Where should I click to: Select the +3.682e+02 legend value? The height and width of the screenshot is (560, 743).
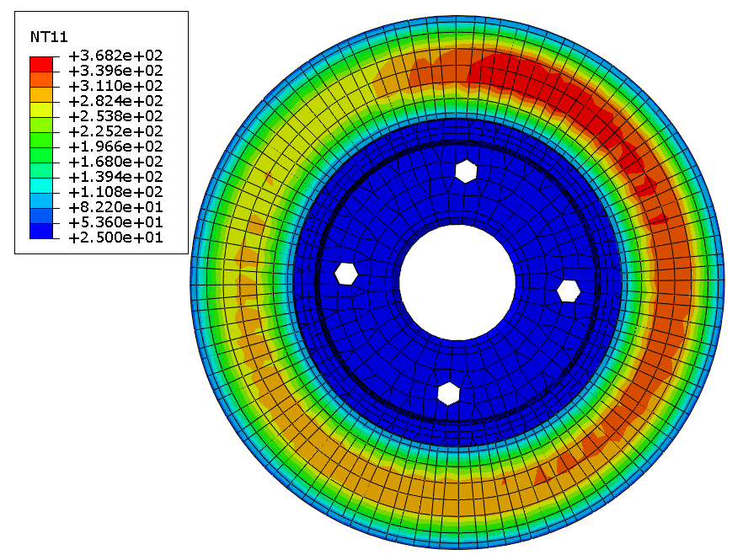tap(115, 56)
